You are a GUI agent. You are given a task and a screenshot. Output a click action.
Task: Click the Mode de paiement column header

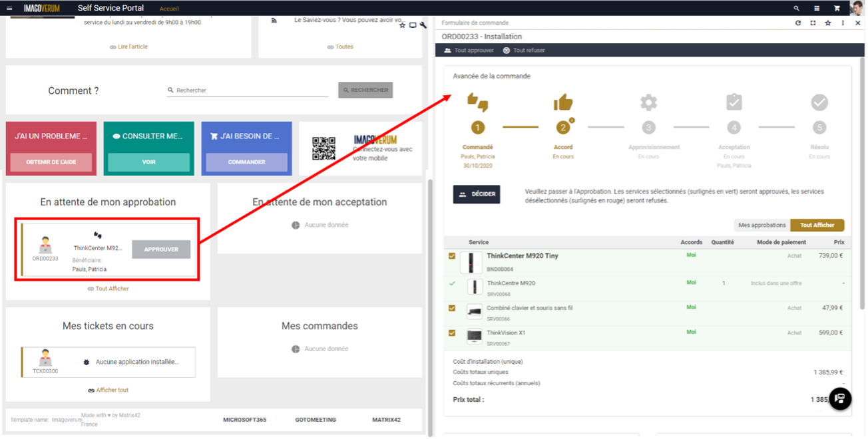pyautogui.click(x=781, y=242)
